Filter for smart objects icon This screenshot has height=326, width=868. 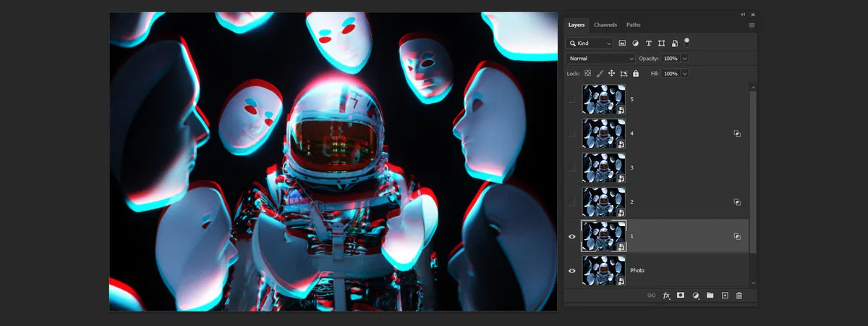(674, 43)
